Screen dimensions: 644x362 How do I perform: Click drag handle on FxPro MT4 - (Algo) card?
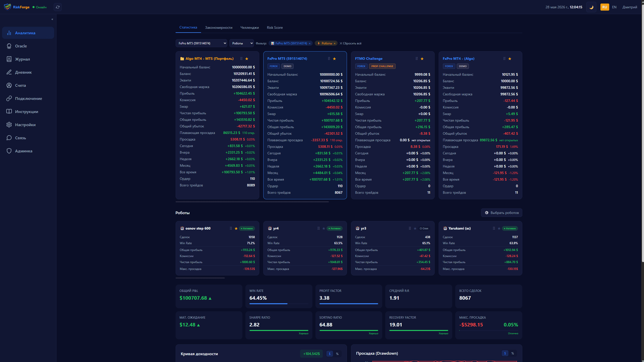(x=504, y=59)
